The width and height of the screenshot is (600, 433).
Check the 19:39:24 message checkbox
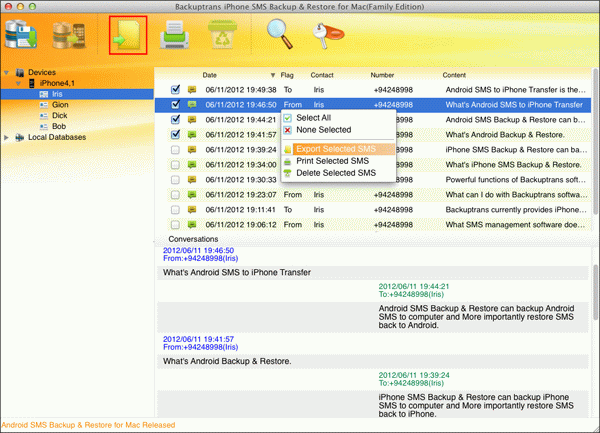[x=175, y=150]
